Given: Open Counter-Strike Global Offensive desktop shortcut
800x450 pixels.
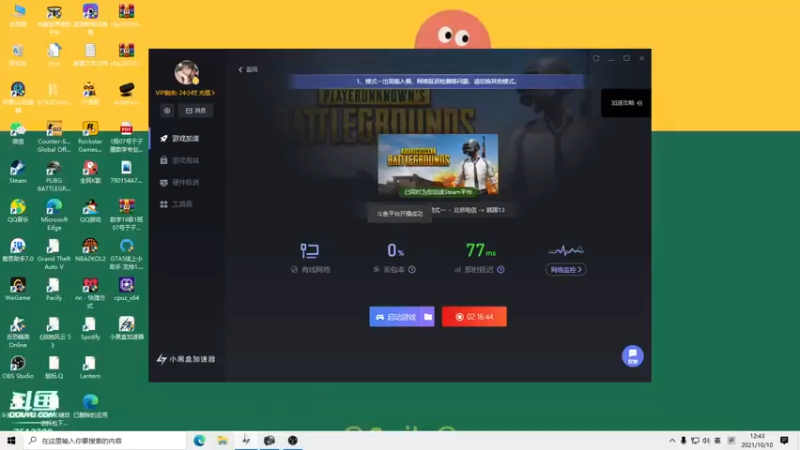Looking at the screenshot, I should click(54, 137).
